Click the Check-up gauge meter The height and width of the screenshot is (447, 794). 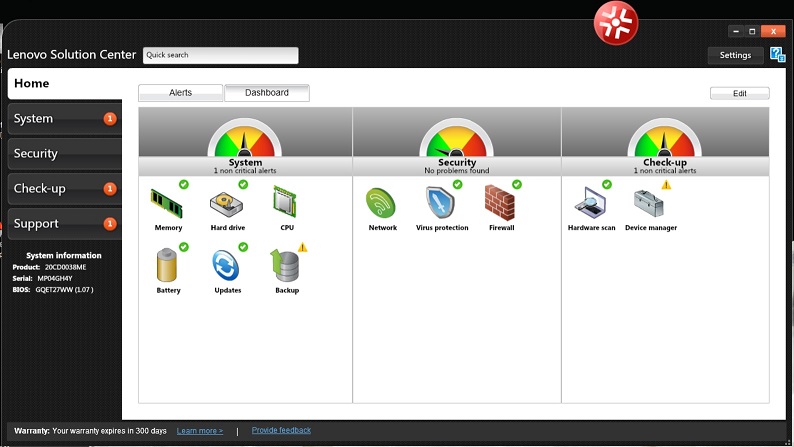click(x=664, y=138)
